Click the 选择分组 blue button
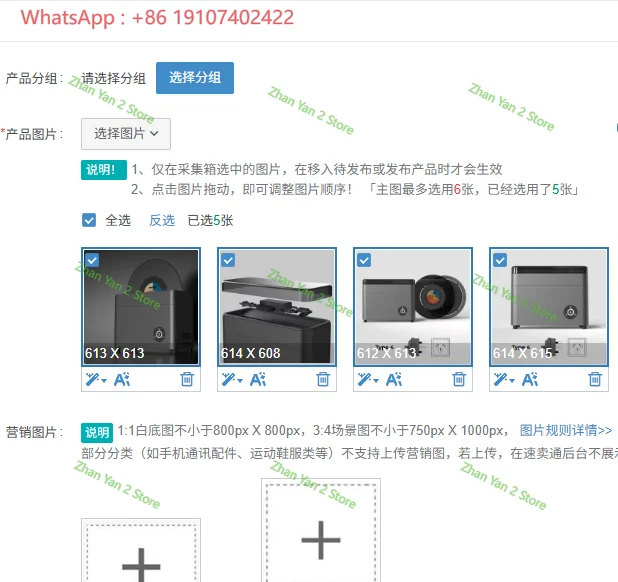The height and width of the screenshot is (582, 618). (x=195, y=78)
